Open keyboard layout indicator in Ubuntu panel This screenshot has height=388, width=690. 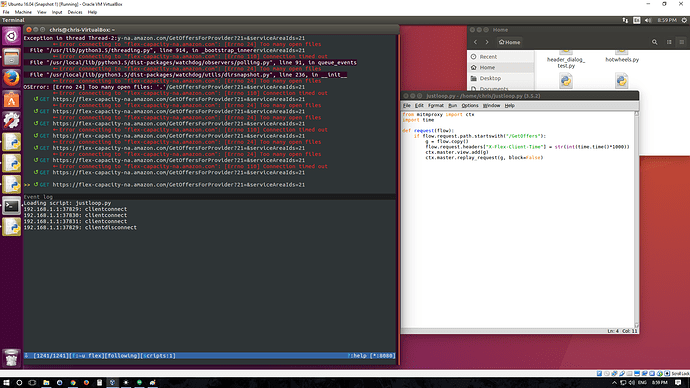[x=636, y=20]
